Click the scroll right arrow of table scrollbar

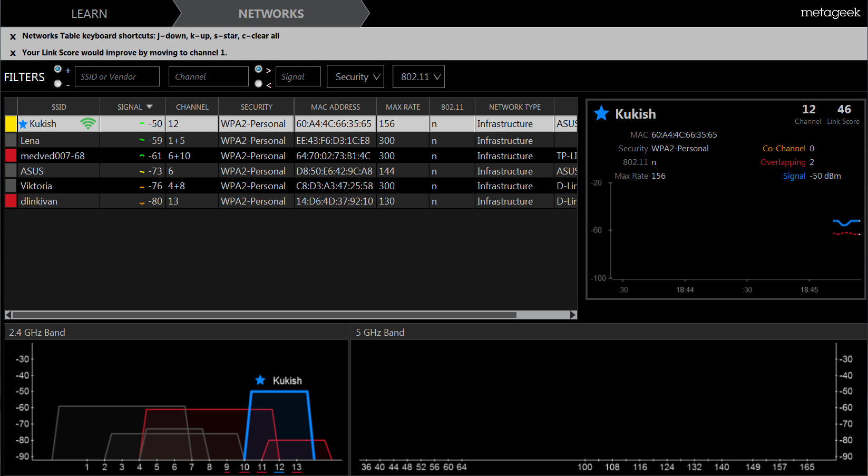tap(573, 315)
